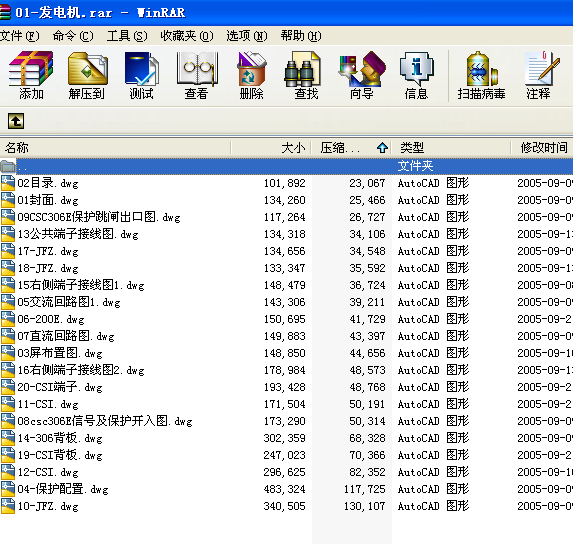
Task: Select file 08csc306E信号及保护开入图.dwg
Action: coord(105,421)
